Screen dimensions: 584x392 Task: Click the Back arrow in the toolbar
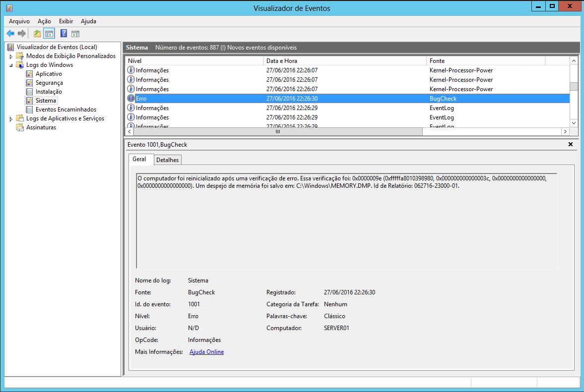10,34
